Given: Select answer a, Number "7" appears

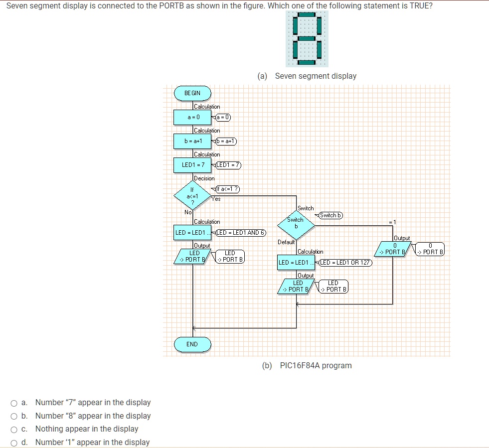Looking at the screenshot, I should tap(14, 403).
